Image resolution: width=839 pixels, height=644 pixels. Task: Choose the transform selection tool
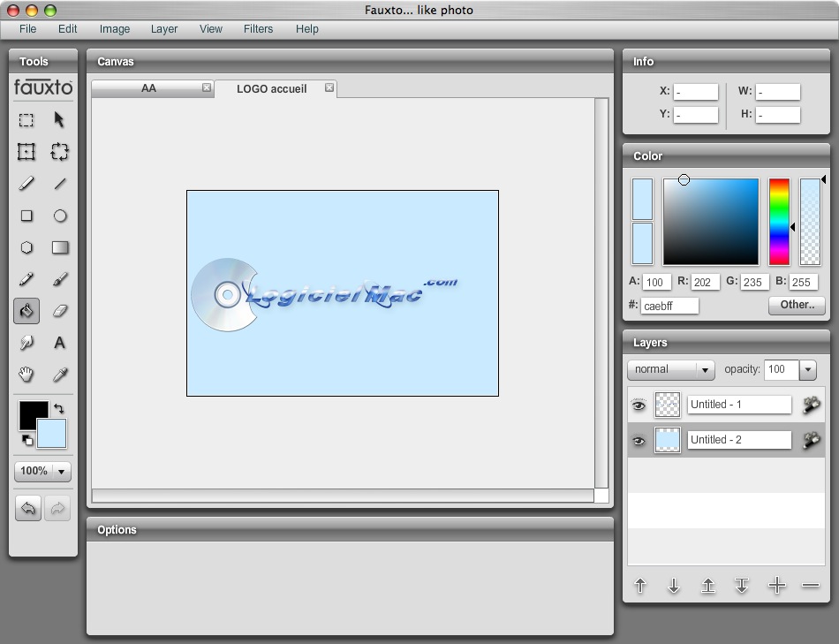coord(59,152)
